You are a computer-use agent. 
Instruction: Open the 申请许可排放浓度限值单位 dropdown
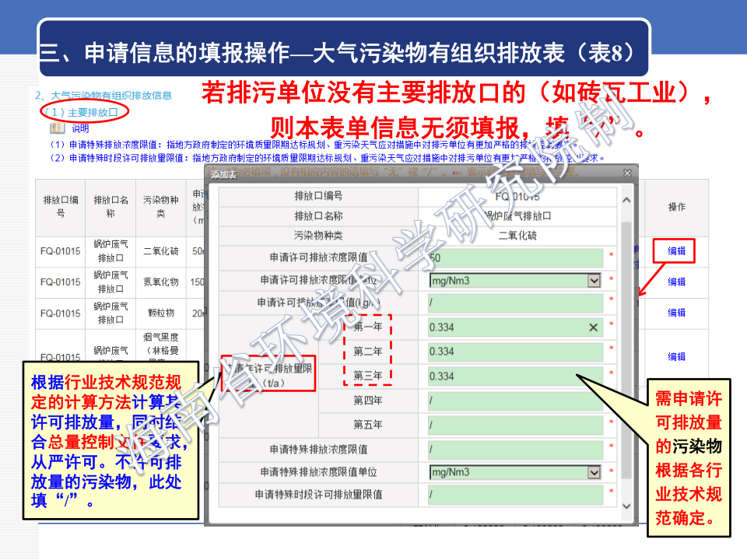coord(594,281)
